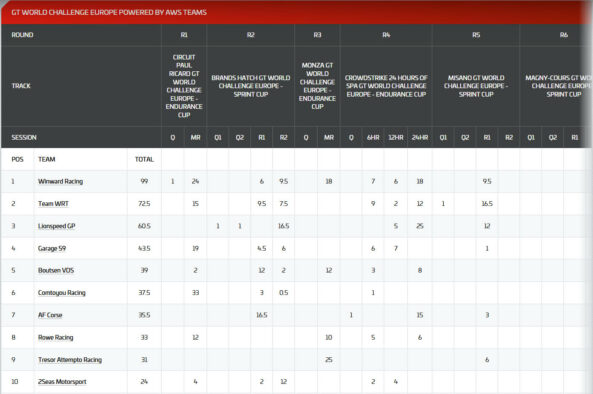The width and height of the screenshot is (593, 394).
Task: Click the Brands Hatch Sprint Cup header
Action: coord(251,86)
